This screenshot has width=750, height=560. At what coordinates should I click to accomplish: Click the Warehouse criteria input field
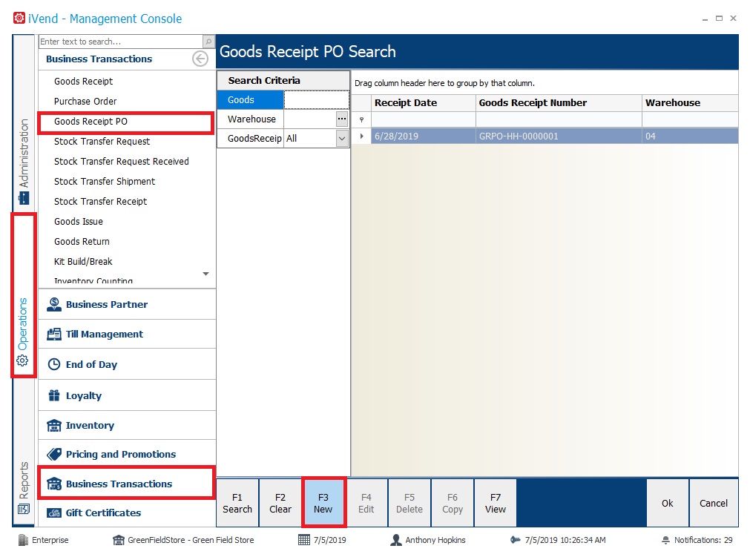point(310,119)
